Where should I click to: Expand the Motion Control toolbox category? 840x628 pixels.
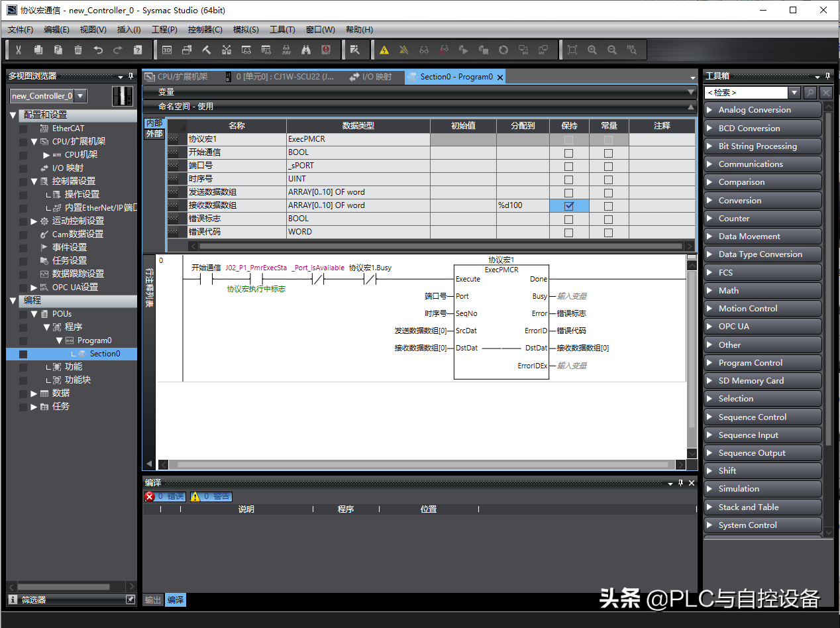(x=762, y=309)
